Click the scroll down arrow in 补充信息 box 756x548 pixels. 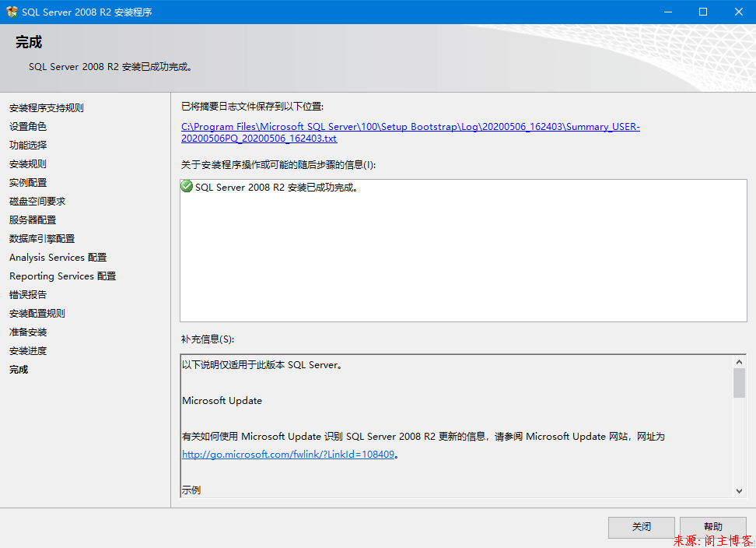[x=739, y=490]
